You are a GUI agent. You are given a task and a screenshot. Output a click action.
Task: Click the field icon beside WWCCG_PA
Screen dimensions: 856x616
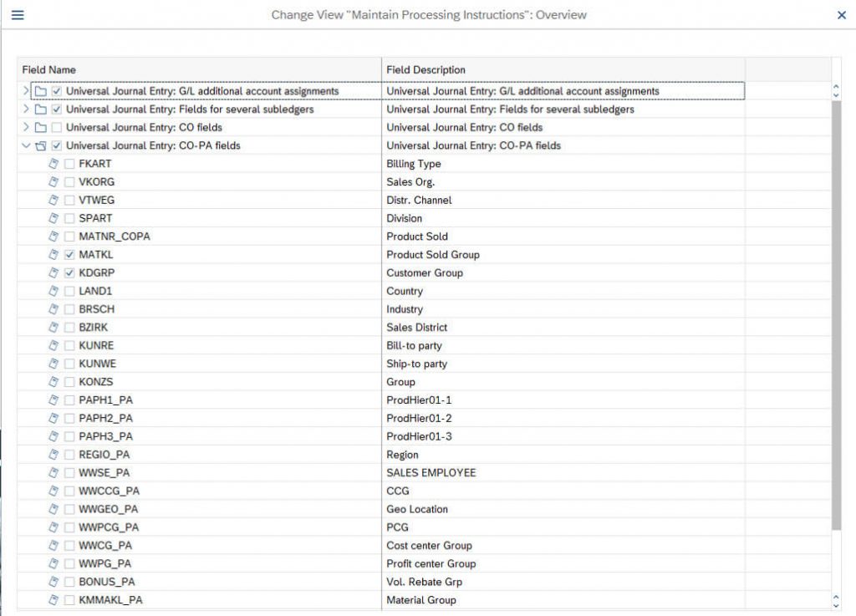(53, 491)
